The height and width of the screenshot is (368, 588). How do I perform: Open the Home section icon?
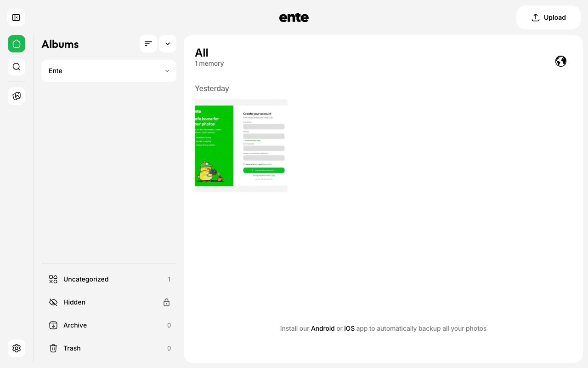(x=17, y=44)
